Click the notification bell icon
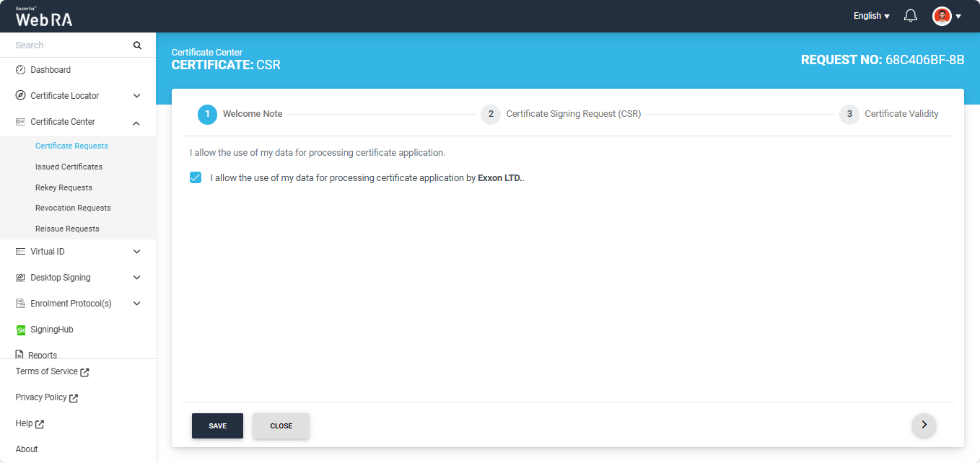The width and height of the screenshot is (980, 463). click(x=911, y=16)
